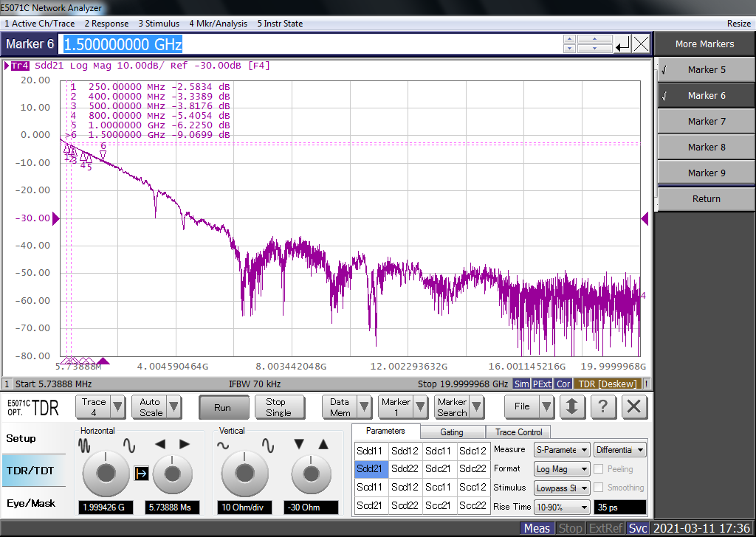
Task: Enable the Smoothing checkbox
Action: [x=599, y=488]
